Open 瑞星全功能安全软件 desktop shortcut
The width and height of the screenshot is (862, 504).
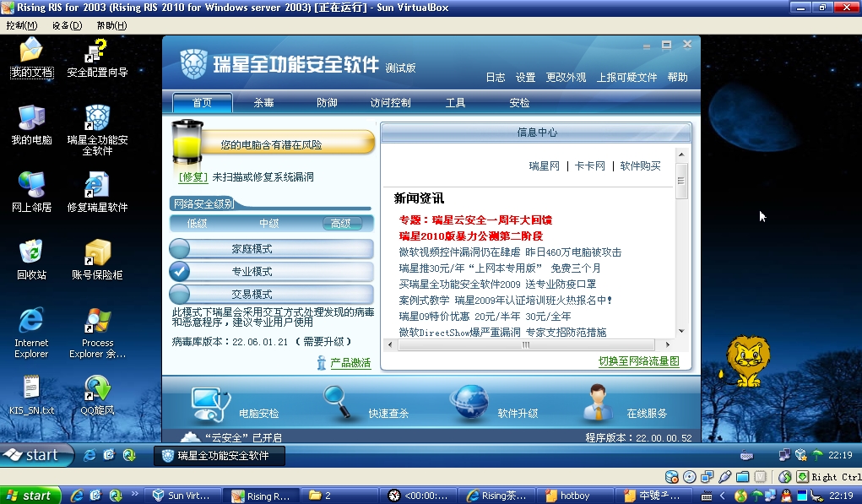point(97,130)
